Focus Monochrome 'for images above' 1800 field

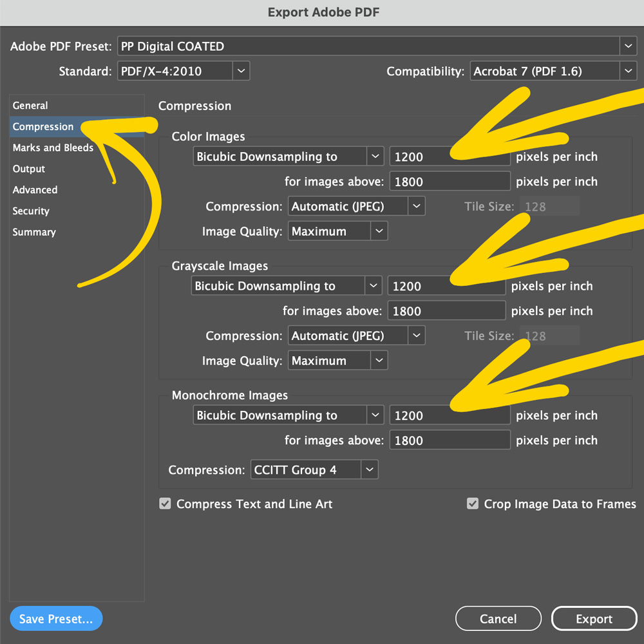(x=450, y=441)
